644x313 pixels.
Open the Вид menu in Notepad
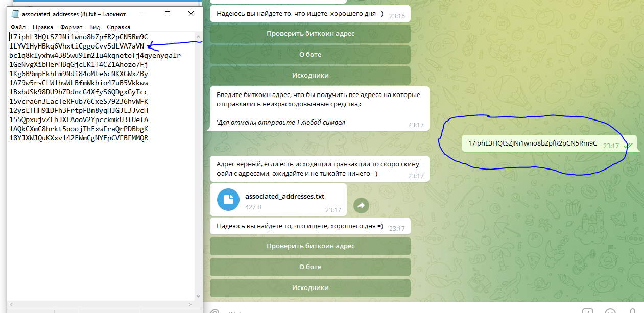(x=94, y=27)
